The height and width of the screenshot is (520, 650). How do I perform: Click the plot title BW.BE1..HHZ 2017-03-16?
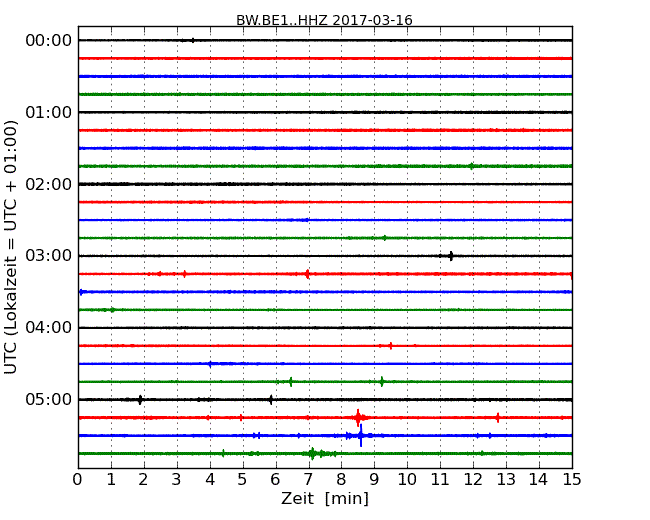pos(324,20)
